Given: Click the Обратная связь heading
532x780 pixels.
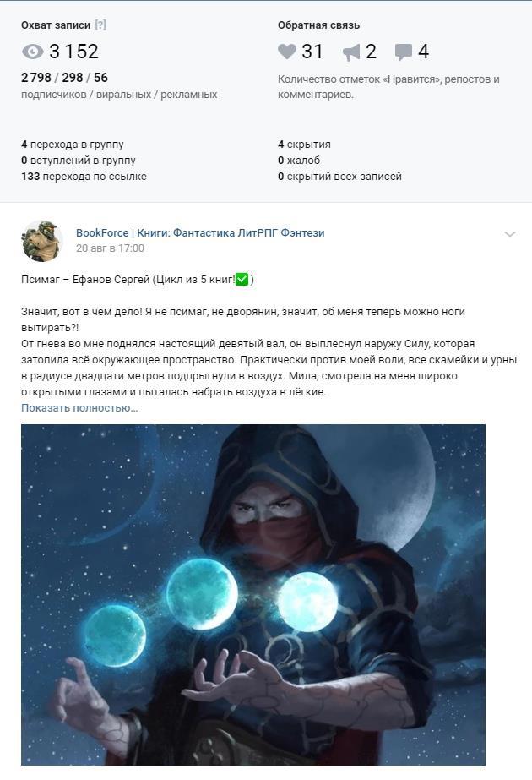Looking at the screenshot, I should pyautogui.click(x=318, y=25).
